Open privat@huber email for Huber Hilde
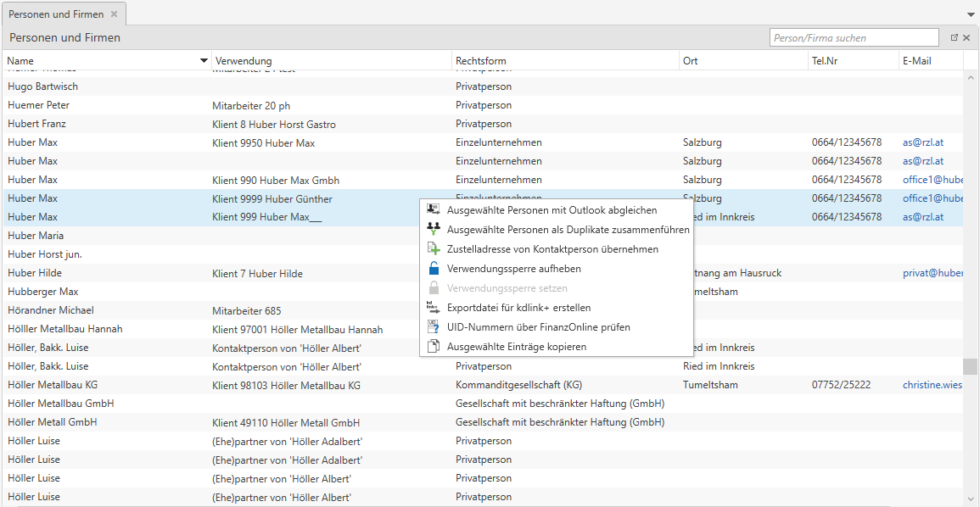 (933, 273)
